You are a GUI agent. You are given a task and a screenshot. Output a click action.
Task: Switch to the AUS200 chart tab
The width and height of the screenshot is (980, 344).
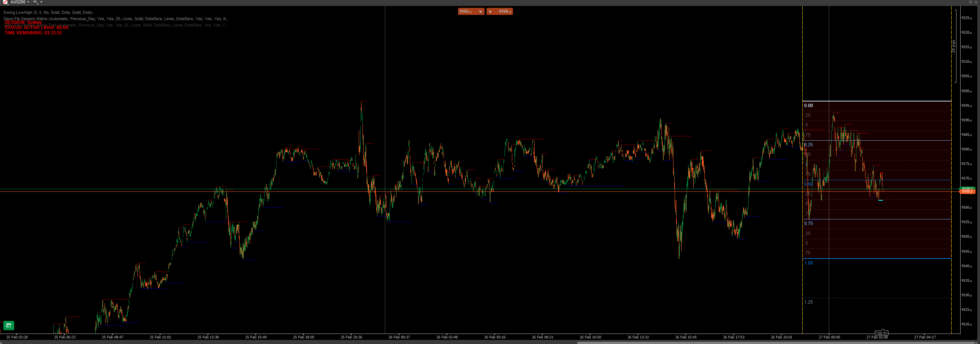pos(17,2)
